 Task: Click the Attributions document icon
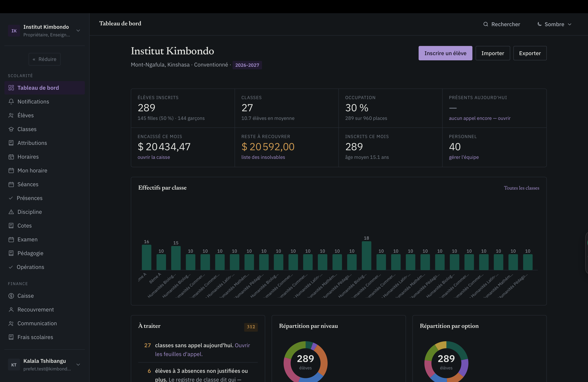point(11,143)
